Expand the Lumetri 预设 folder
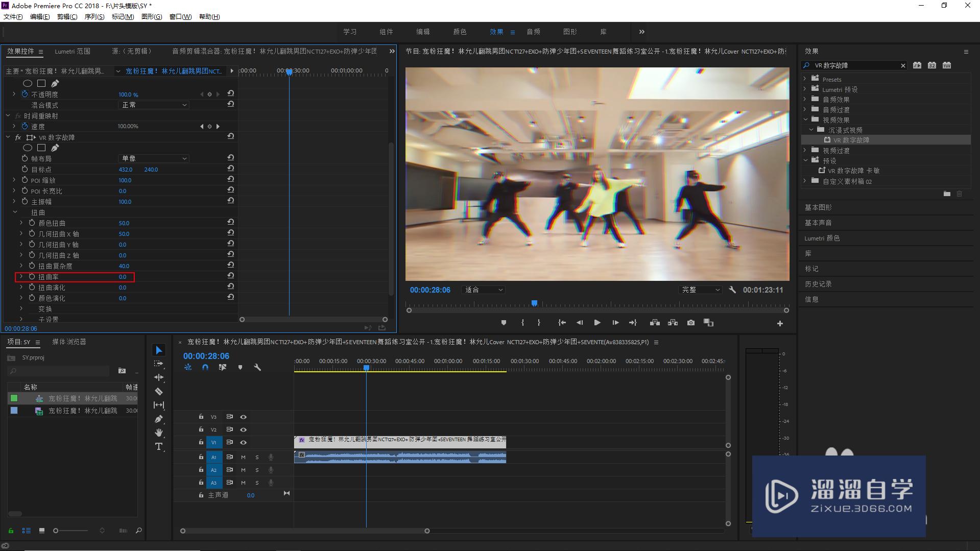 pos(805,89)
